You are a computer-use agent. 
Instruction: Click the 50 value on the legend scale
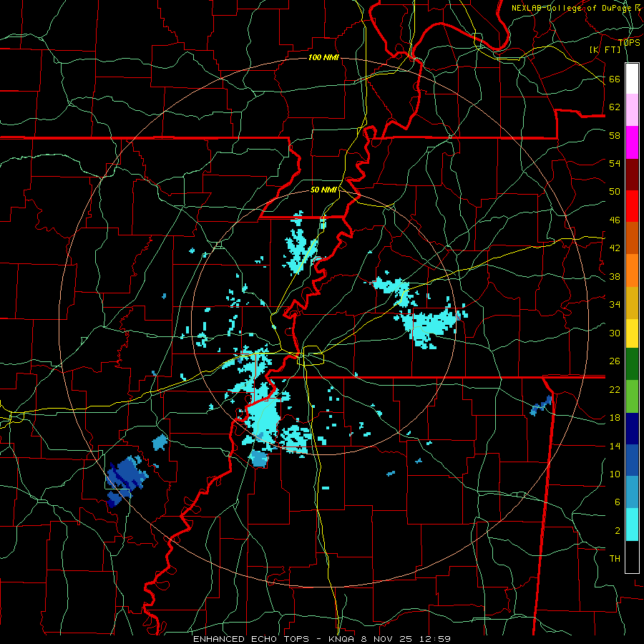pos(615,192)
